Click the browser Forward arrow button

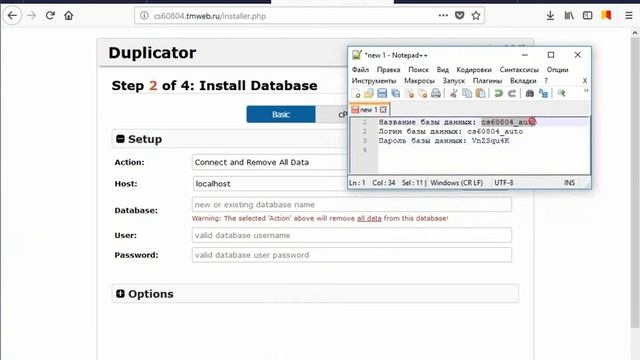31,16
